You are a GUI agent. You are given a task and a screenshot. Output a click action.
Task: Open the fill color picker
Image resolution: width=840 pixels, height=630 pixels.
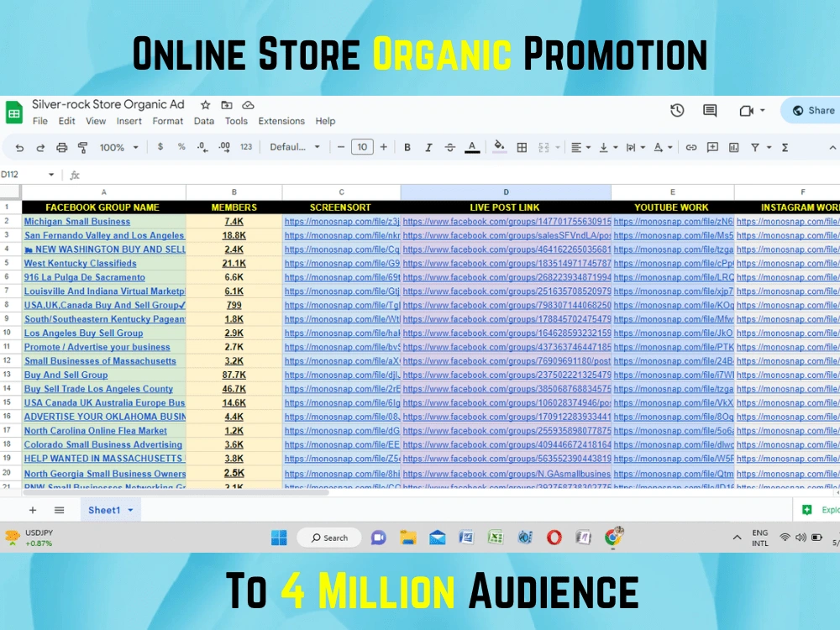pyautogui.click(x=499, y=147)
